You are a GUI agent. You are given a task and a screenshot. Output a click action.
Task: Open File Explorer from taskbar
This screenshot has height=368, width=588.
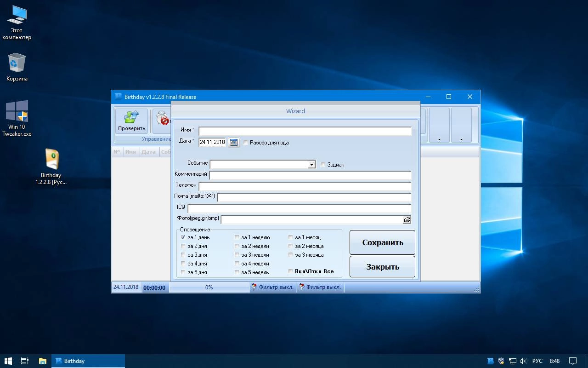[42, 361]
